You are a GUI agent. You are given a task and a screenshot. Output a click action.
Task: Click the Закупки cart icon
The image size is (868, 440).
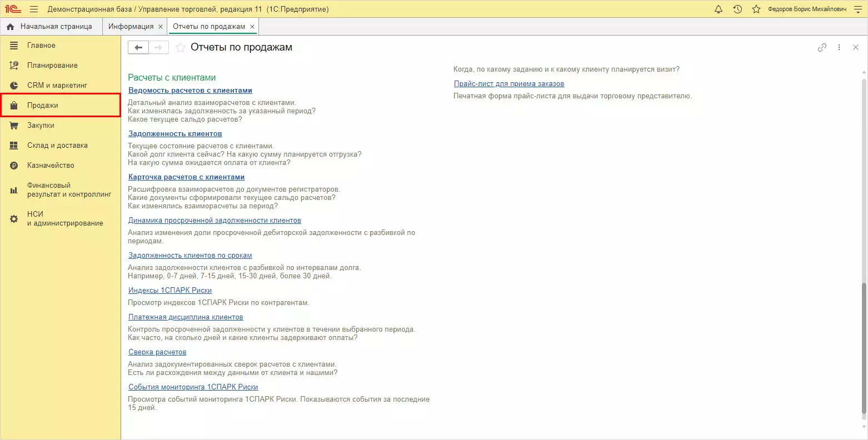[14, 126]
